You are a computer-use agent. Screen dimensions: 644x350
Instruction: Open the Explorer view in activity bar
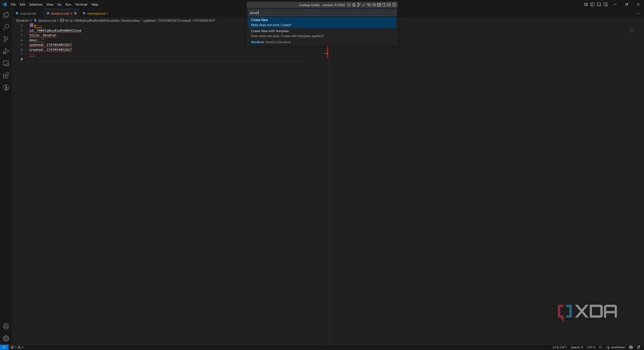click(6, 15)
